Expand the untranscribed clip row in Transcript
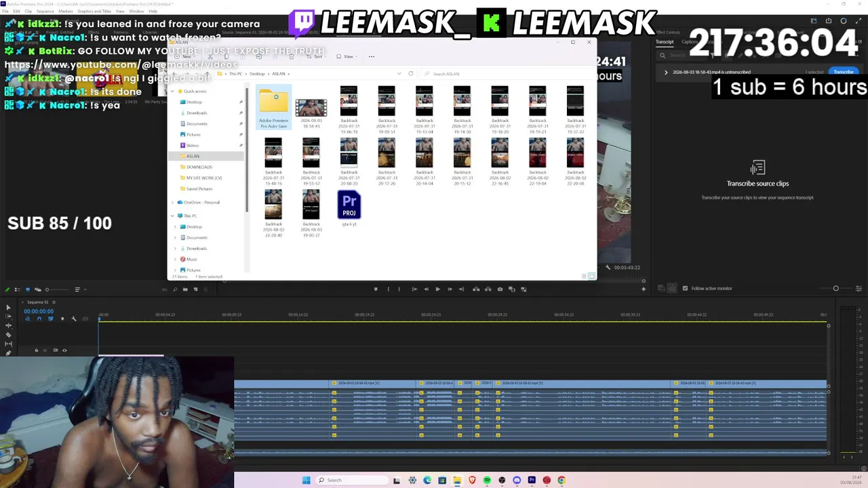This screenshot has width=868, height=488. (666, 72)
